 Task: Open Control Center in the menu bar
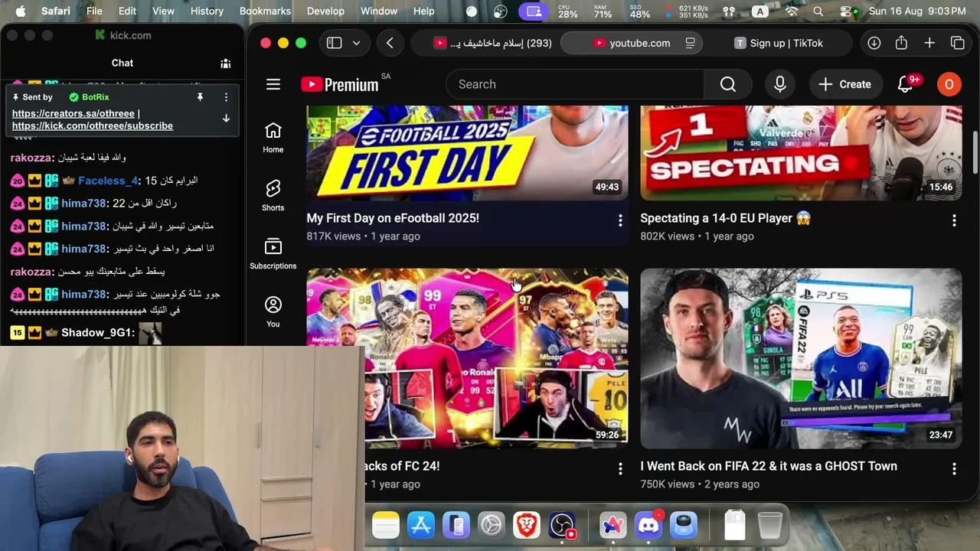(x=845, y=11)
